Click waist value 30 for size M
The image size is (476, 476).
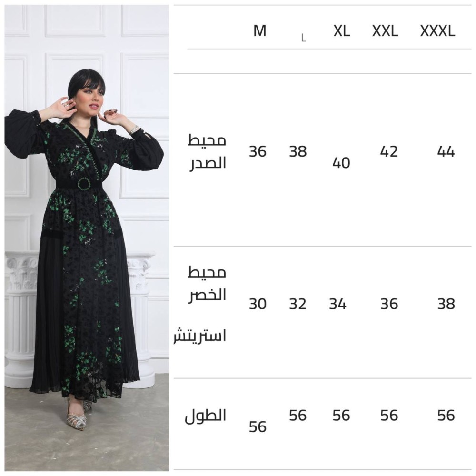click(258, 304)
